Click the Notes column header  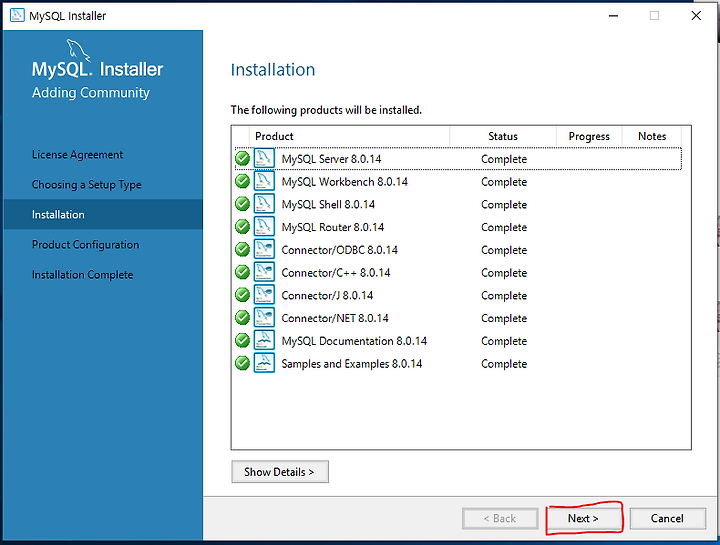(x=652, y=136)
